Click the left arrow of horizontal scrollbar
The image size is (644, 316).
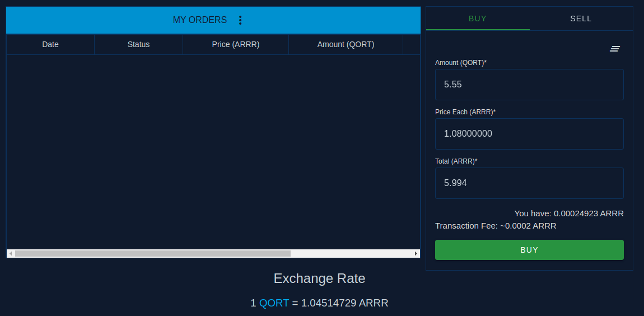coord(11,254)
